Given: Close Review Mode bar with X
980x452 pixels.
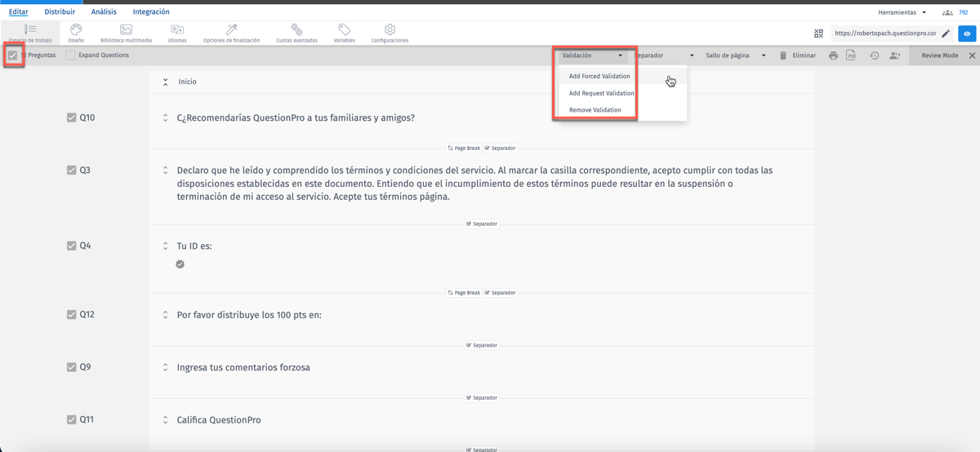Looking at the screenshot, I should click(x=972, y=55).
